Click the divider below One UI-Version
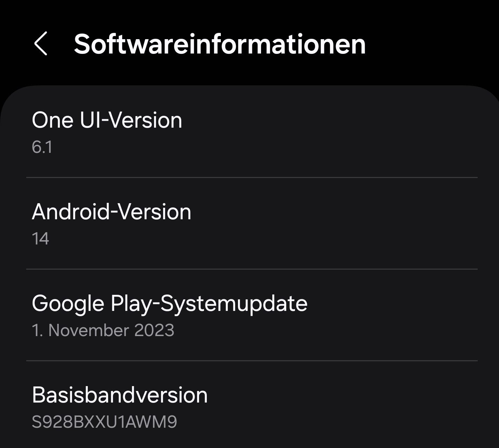The image size is (499, 448). pyautogui.click(x=252, y=178)
